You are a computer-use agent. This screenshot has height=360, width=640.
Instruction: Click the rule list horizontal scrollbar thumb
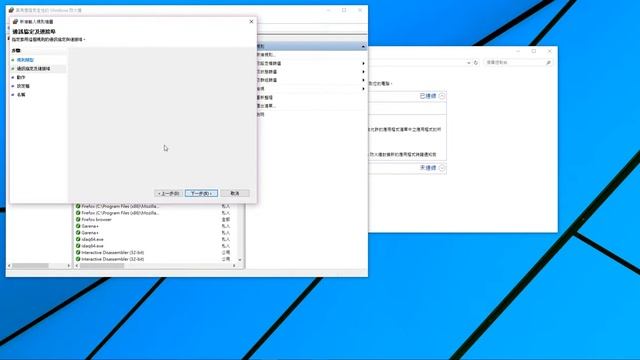point(102,266)
